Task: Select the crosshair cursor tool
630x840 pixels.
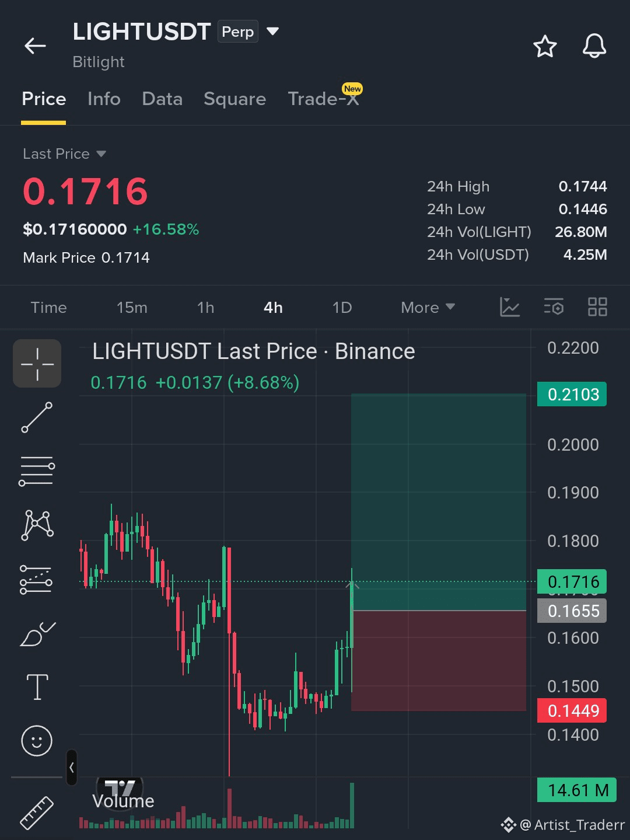Action: coord(37,364)
